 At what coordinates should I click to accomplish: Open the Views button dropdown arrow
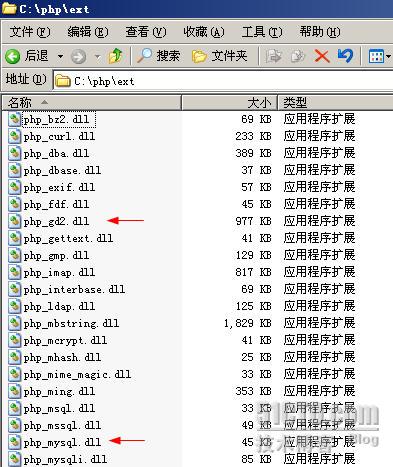coord(389,56)
